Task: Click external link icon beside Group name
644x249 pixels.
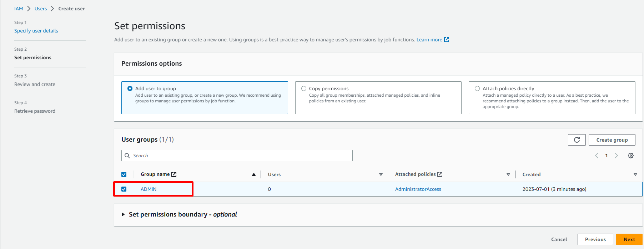Action: click(x=174, y=174)
